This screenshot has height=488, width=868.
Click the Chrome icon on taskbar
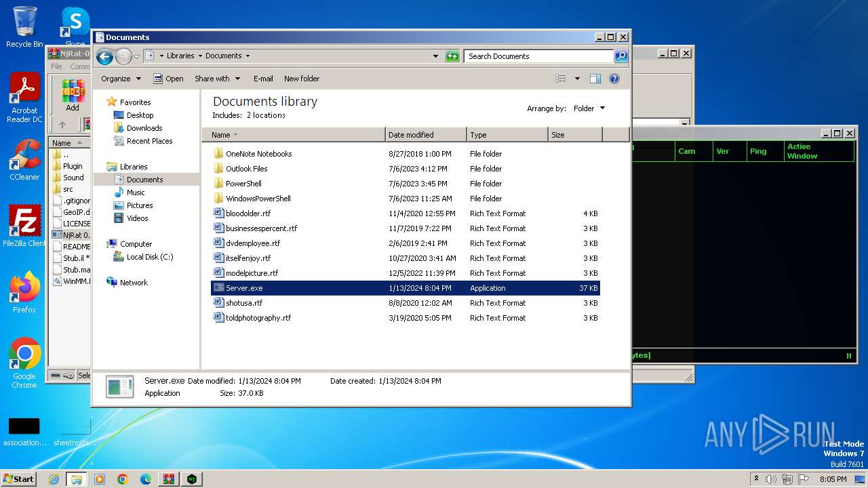click(123, 479)
